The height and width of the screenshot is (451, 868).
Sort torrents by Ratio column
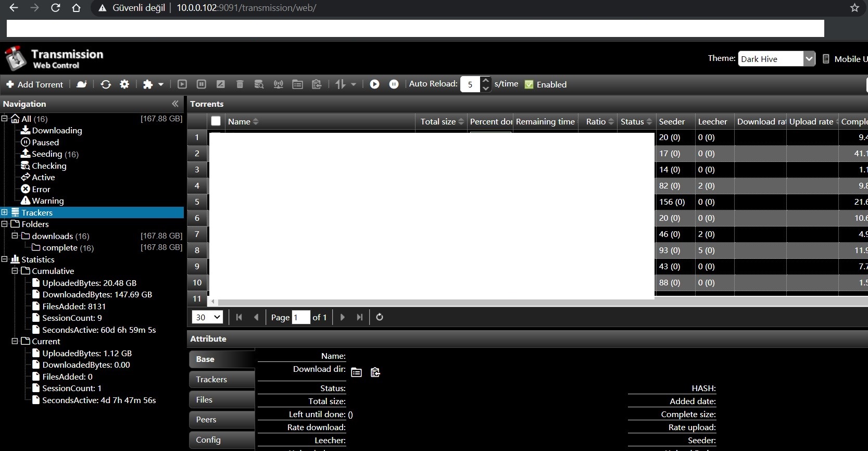(x=598, y=121)
